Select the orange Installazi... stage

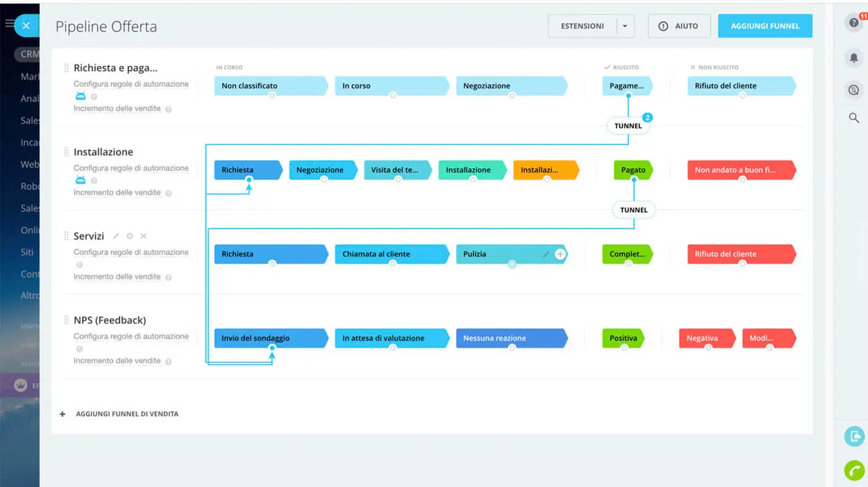coord(546,170)
